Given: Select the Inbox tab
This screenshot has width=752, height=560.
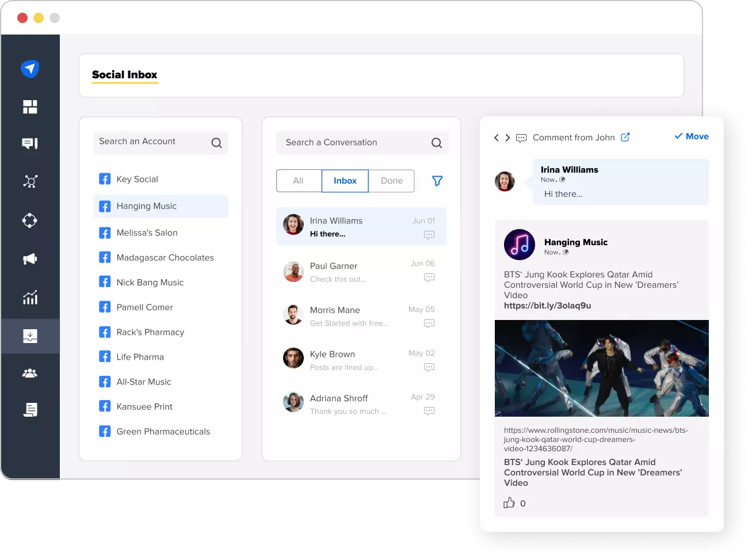Looking at the screenshot, I should point(345,181).
